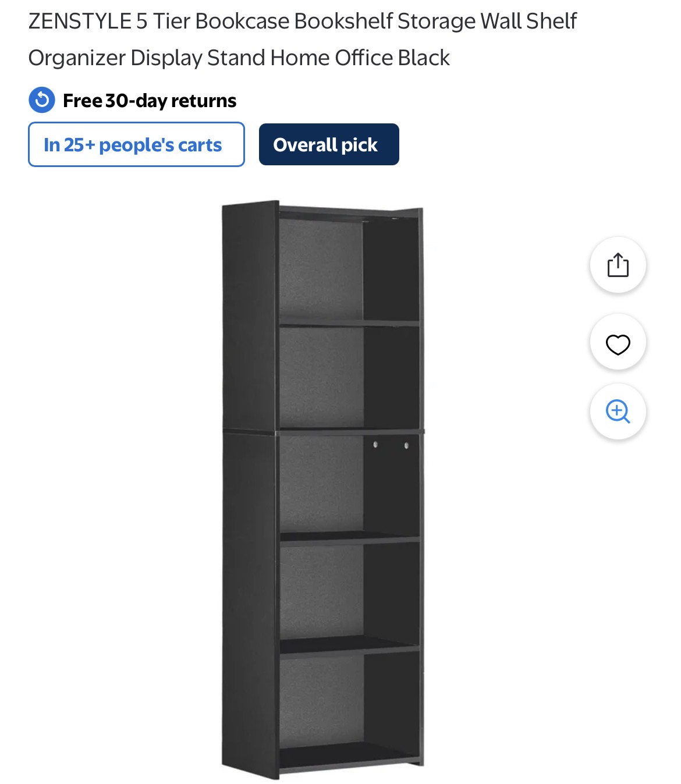Click the fourth shelf compartment from top
Screen dimensions: 681x784
(348, 591)
